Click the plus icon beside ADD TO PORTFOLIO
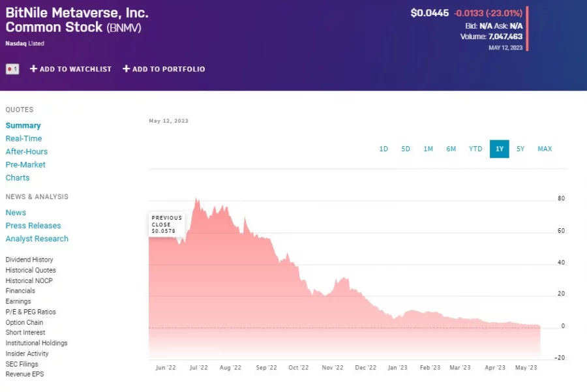The height and width of the screenshot is (392, 587). click(x=125, y=68)
